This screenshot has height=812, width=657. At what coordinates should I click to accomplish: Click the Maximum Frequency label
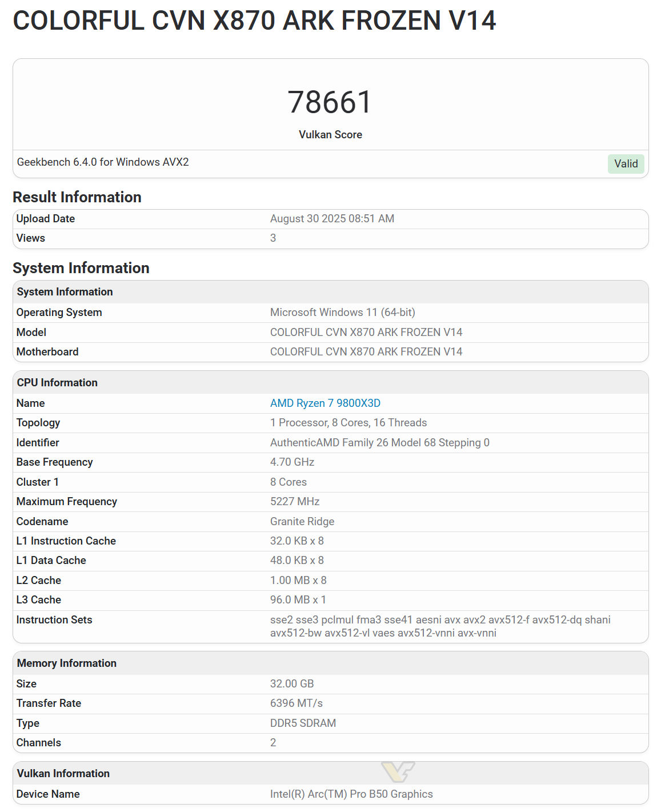(67, 502)
